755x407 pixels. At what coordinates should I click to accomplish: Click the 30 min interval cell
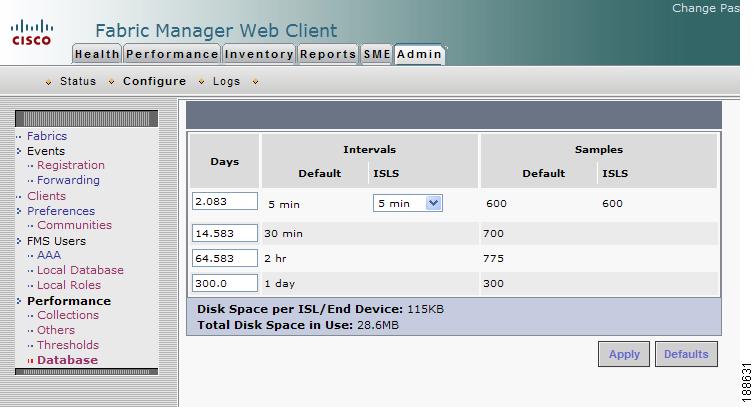284,234
